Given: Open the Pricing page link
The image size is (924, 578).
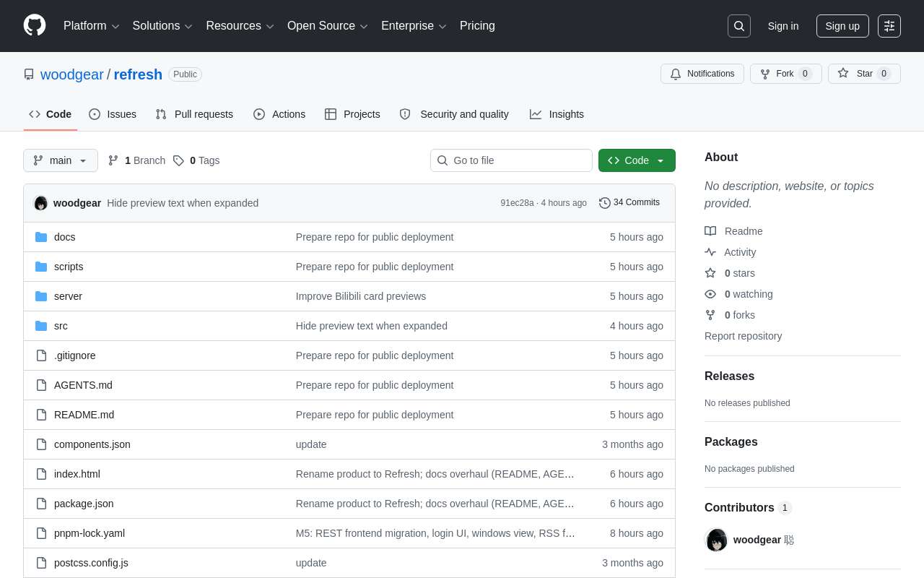Looking at the screenshot, I should (x=477, y=26).
